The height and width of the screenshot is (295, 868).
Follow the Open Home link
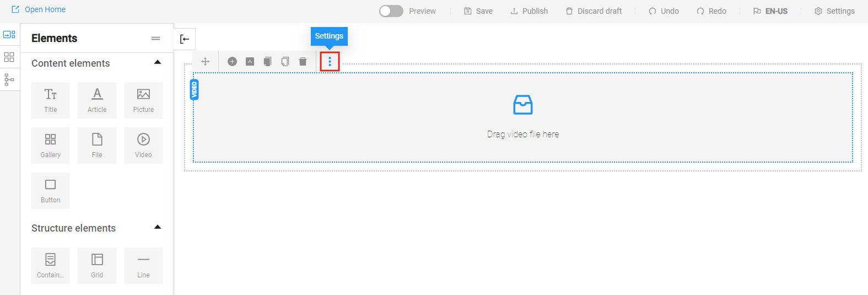[39, 9]
